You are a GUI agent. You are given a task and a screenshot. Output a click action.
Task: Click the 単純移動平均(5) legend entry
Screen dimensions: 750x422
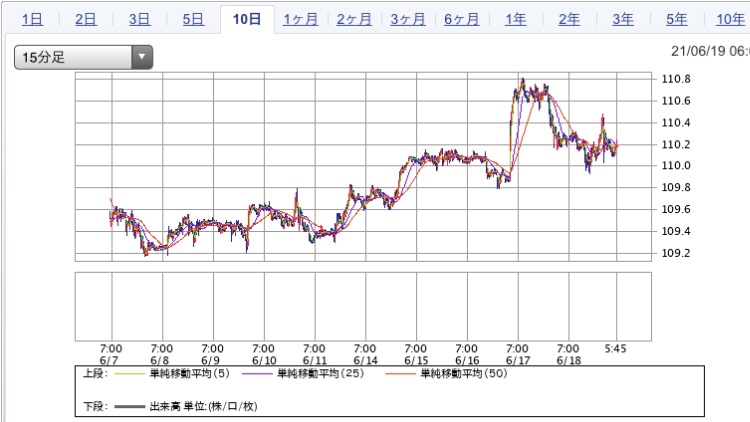pyautogui.click(x=189, y=373)
